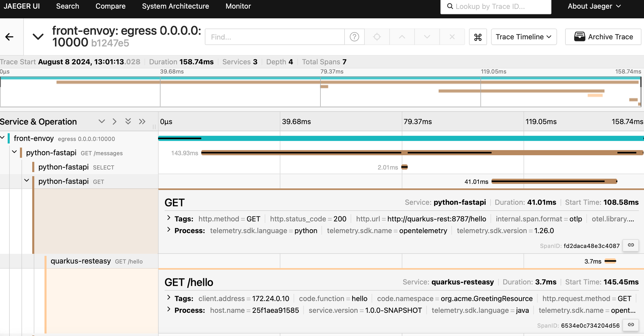The image size is (644, 336).
Task: Go to next search result arrow
Action: pyautogui.click(x=427, y=37)
